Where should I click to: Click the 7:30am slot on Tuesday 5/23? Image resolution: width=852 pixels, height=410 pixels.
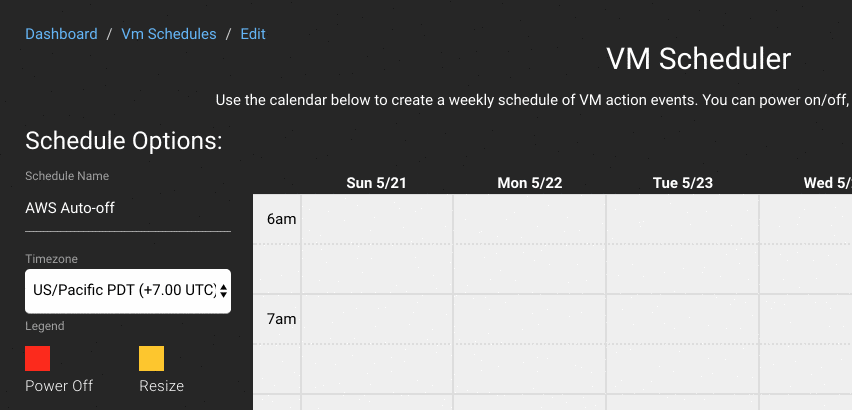(682, 369)
